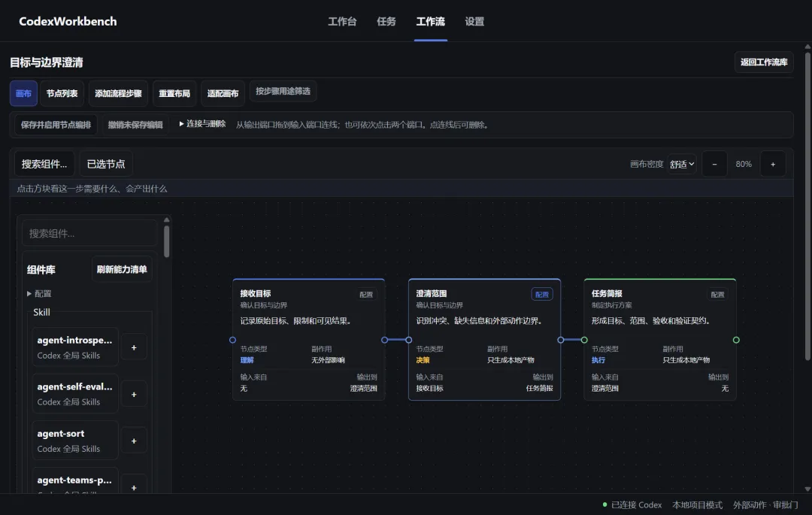Add agent-self-eval... skill with plus button
This screenshot has height=515, width=812.
click(134, 395)
